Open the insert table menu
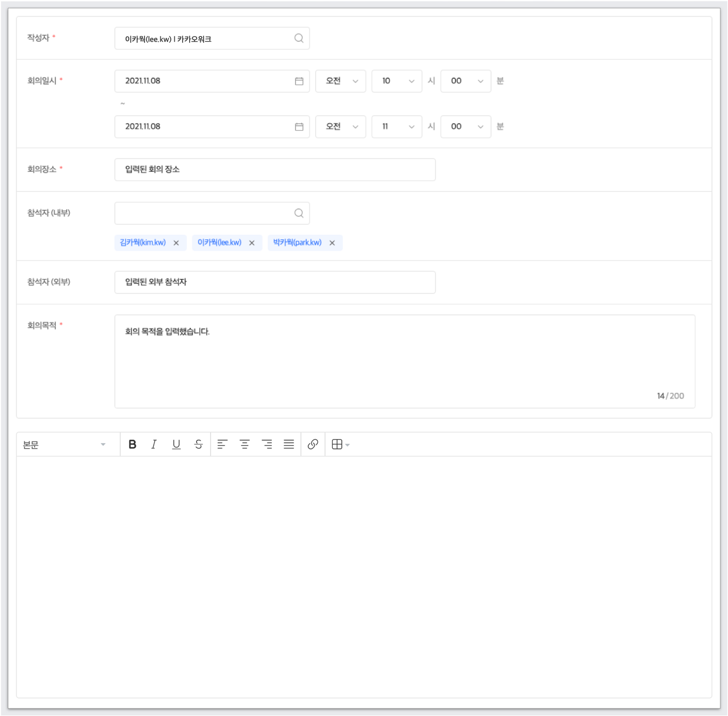 [x=340, y=444]
